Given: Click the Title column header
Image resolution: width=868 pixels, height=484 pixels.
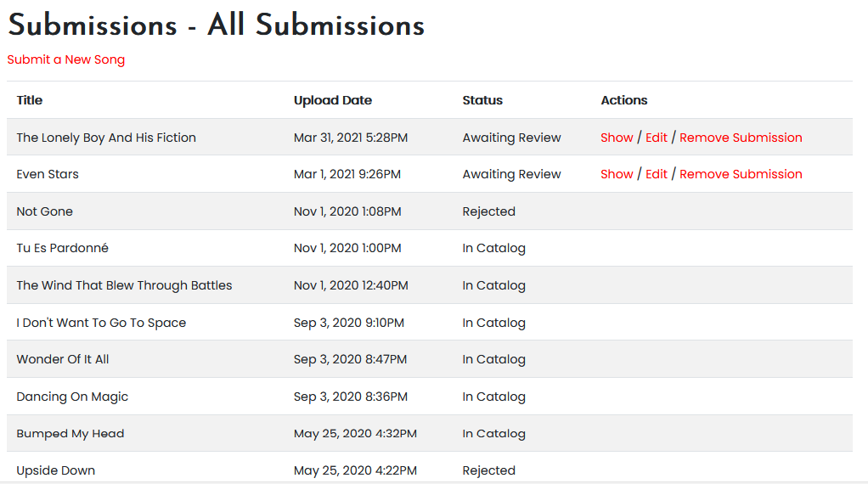Looking at the screenshot, I should click(30, 100).
